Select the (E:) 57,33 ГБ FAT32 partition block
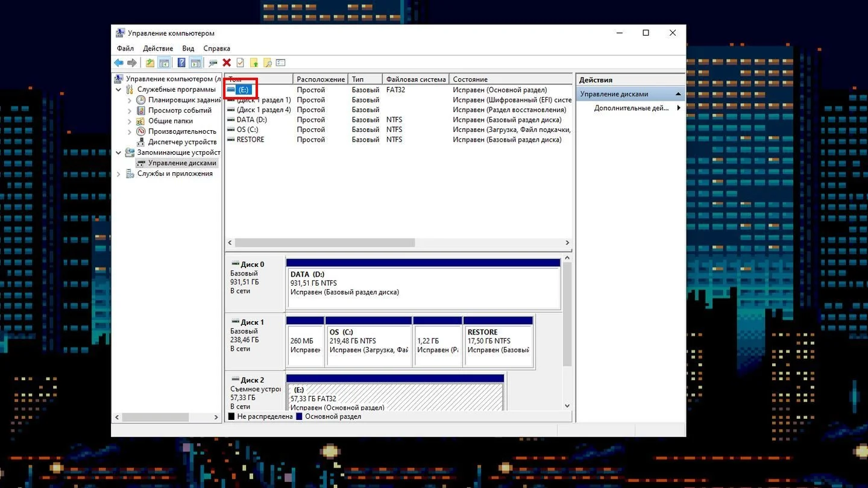The width and height of the screenshot is (868, 488). 395,393
